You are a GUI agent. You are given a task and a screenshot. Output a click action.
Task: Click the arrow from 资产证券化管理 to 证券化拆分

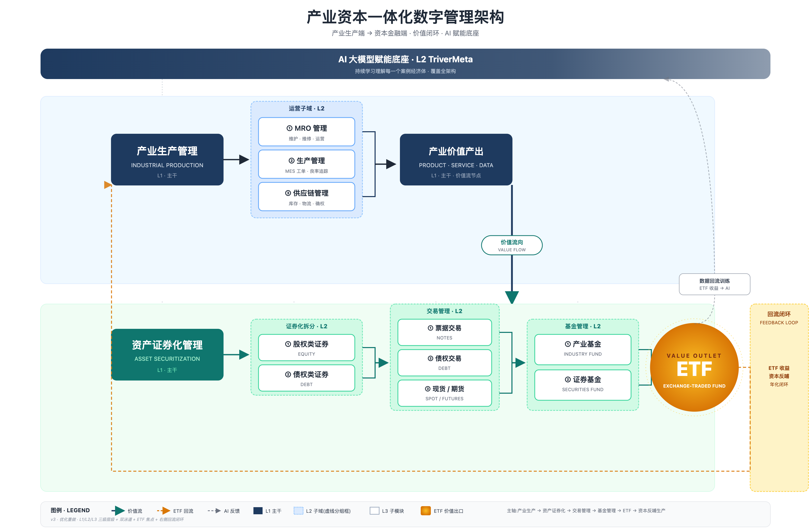[236, 355]
